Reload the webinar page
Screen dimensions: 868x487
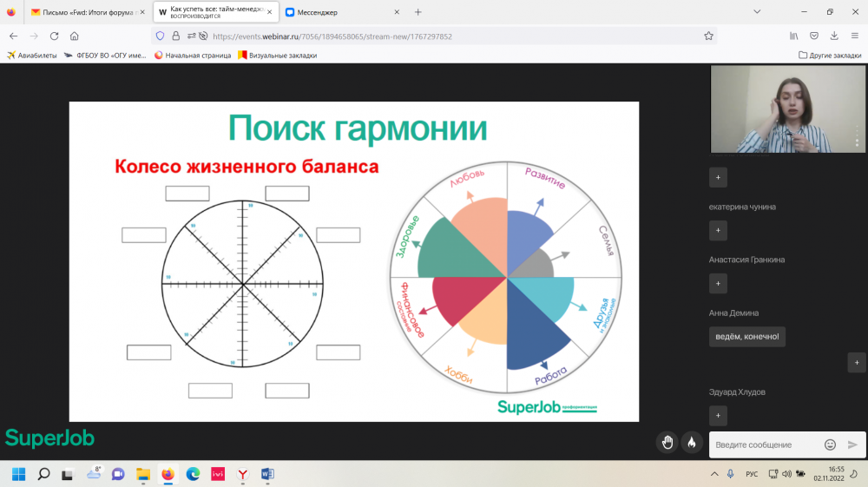coord(54,36)
